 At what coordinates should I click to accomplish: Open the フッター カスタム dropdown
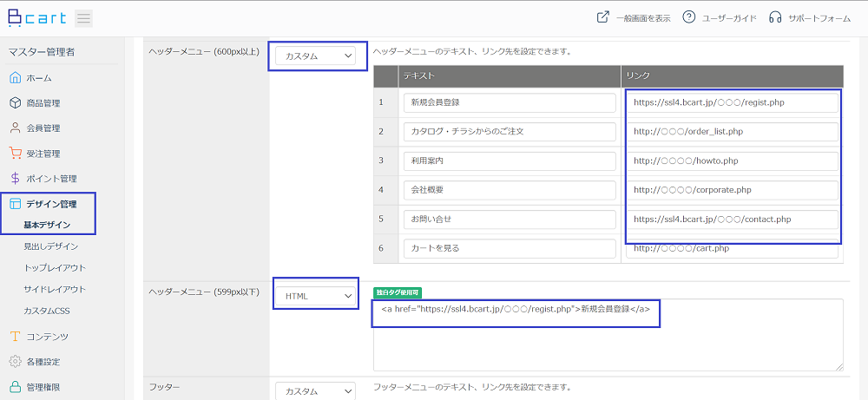pos(316,391)
